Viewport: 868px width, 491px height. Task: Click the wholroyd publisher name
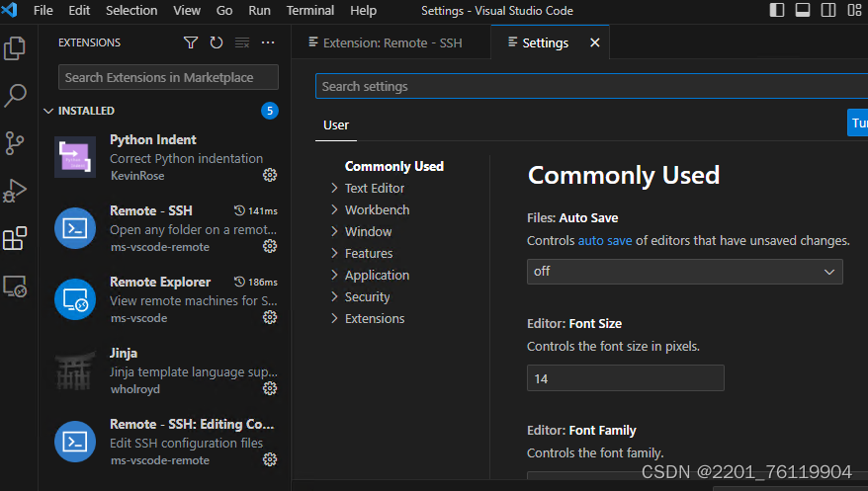point(135,389)
